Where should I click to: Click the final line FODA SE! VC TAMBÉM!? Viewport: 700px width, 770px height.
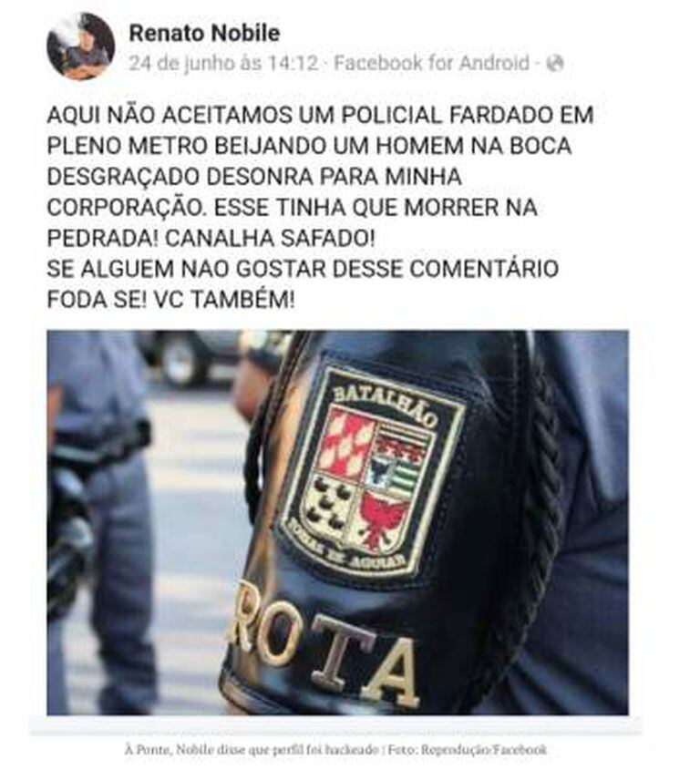coord(171,299)
